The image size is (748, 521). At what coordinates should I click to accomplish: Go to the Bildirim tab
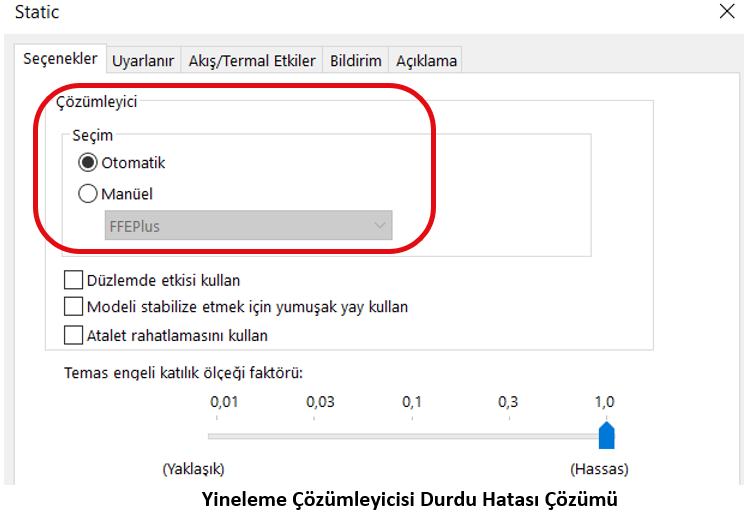(356, 61)
